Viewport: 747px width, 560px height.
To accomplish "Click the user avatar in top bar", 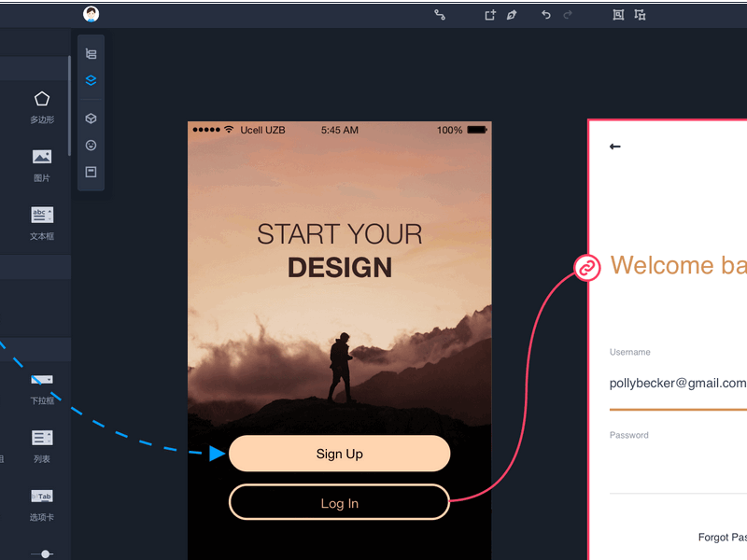I will point(91,14).
